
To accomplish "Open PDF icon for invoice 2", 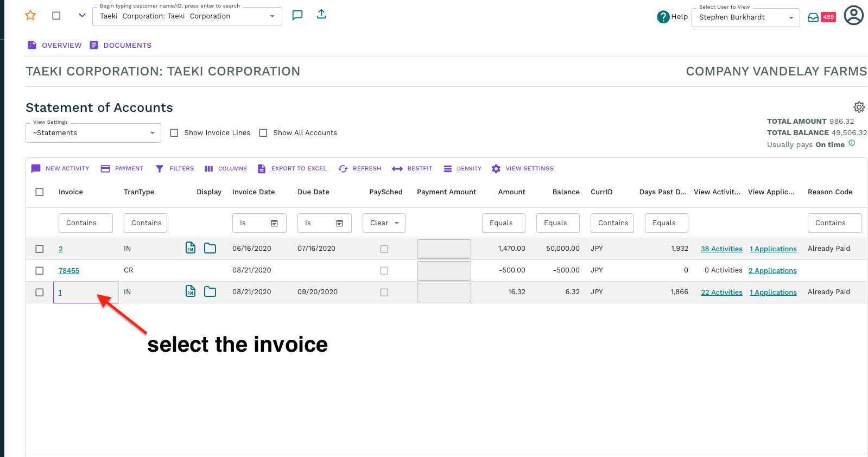I will 191,248.
